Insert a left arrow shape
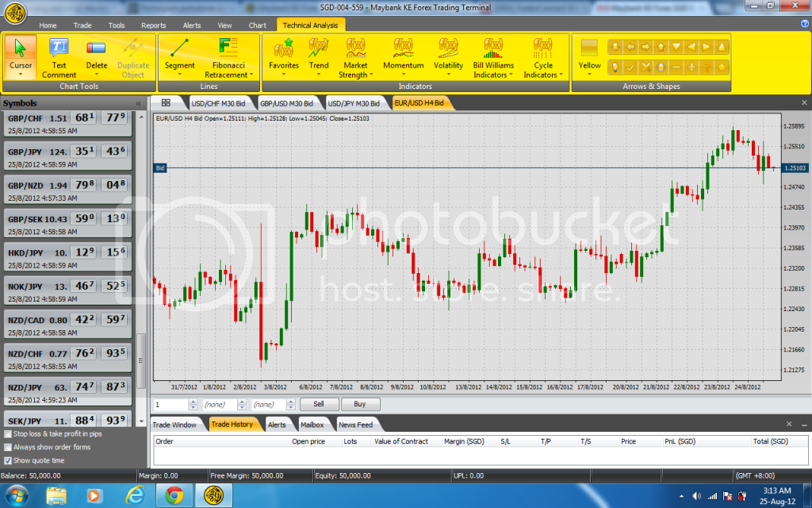This screenshot has width=812, height=508. [x=630, y=47]
